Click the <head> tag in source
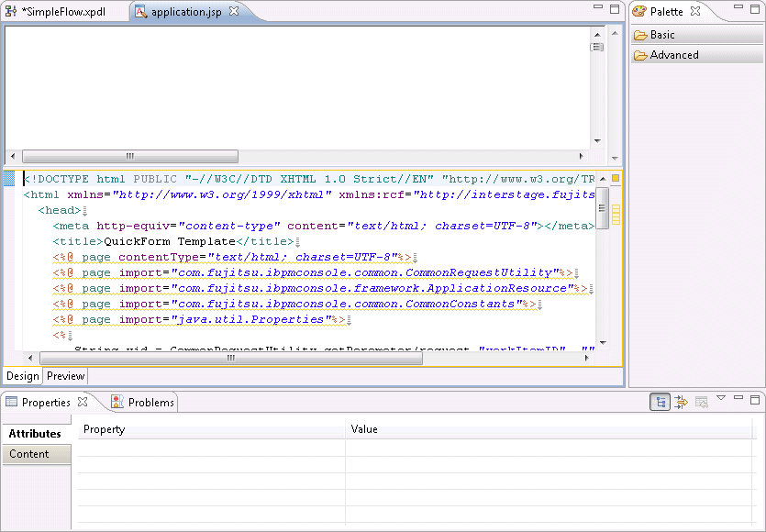Image resolution: width=766 pixels, height=532 pixels. pos(60,210)
